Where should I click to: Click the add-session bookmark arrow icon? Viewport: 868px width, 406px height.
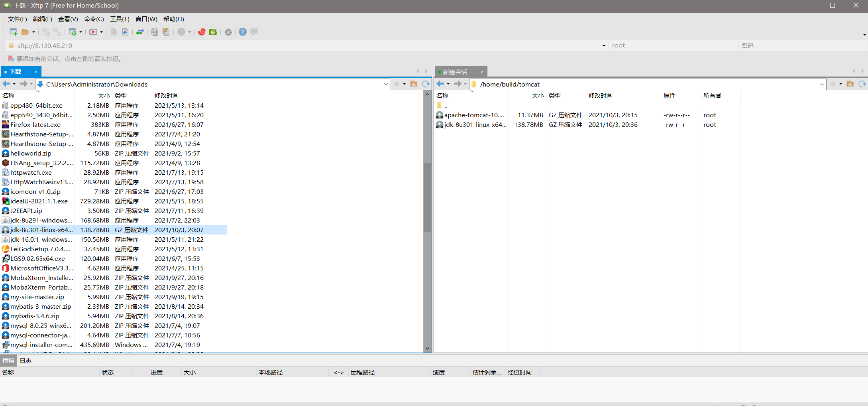[x=11, y=59]
